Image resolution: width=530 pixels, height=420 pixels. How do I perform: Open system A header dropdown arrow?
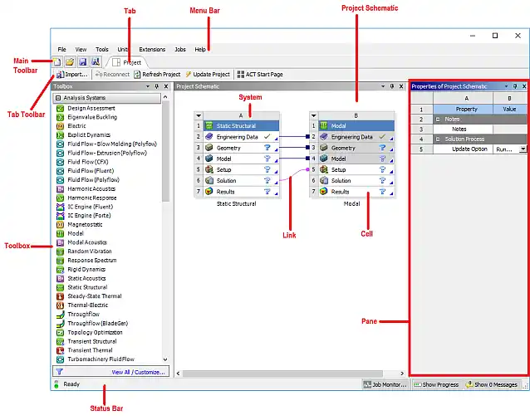point(199,116)
